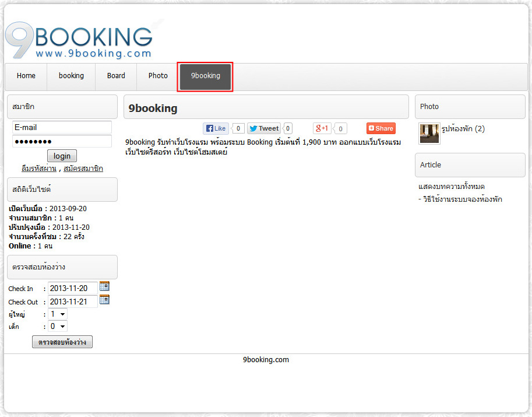532x417 pixels.
Task: Open the Photo menu item
Action: point(158,76)
